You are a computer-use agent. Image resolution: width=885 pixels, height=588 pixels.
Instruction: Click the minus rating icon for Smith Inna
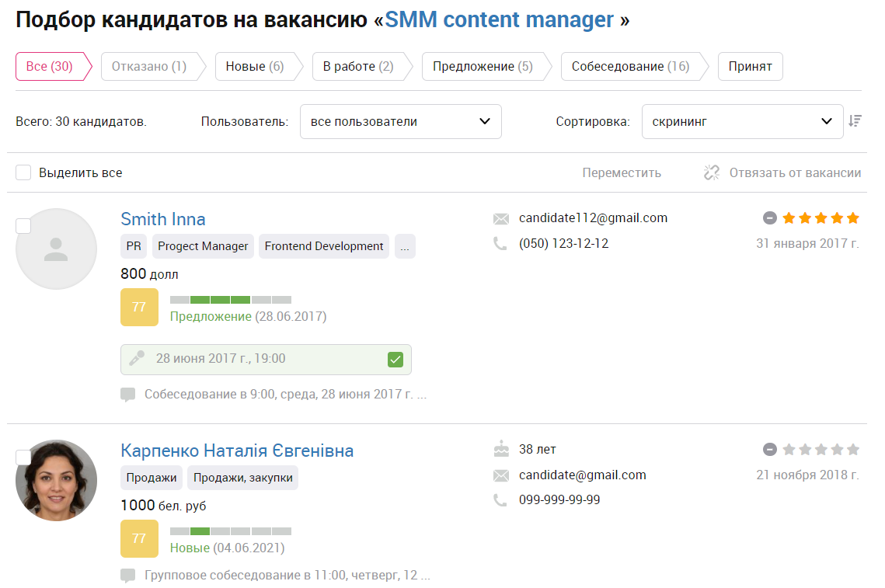(770, 217)
